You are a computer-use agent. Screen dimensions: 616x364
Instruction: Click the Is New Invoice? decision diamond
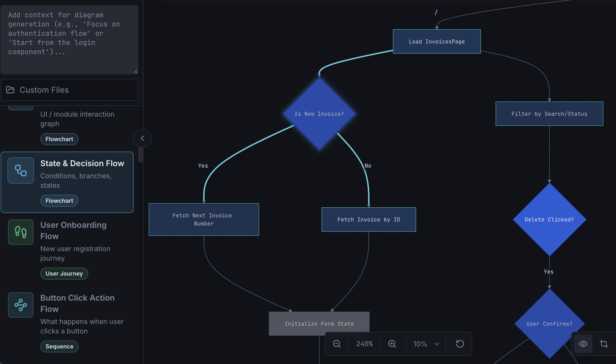click(x=319, y=113)
